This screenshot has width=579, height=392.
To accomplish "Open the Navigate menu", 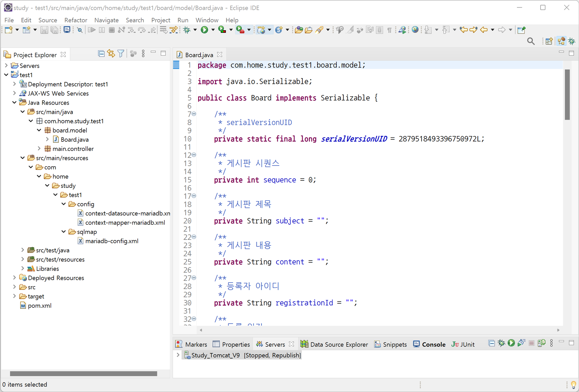I will click(x=106, y=20).
